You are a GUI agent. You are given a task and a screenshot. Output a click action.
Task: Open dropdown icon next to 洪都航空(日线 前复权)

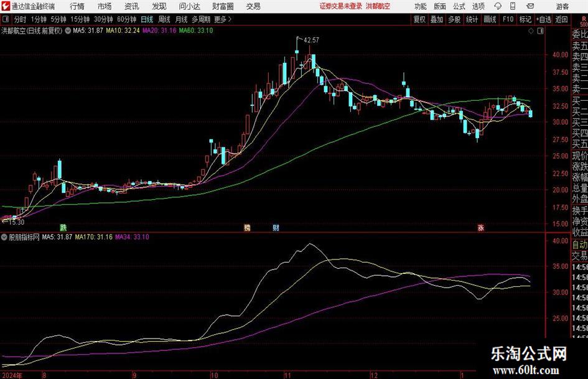click(x=68, y=30)
